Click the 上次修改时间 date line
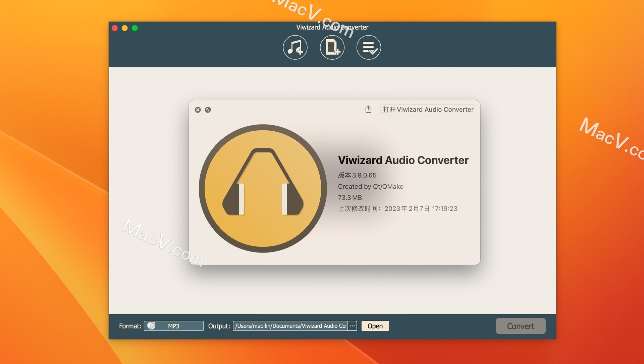 [x=397, y=209]
